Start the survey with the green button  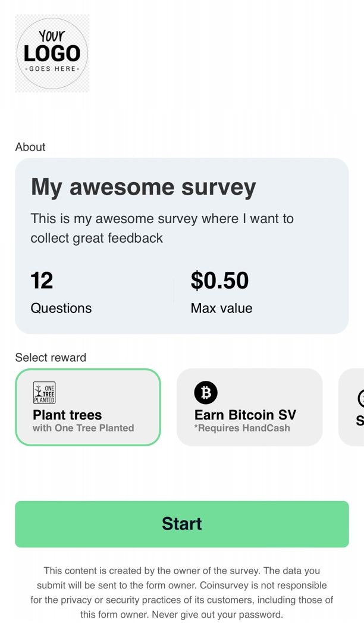(x=182, y=524)
